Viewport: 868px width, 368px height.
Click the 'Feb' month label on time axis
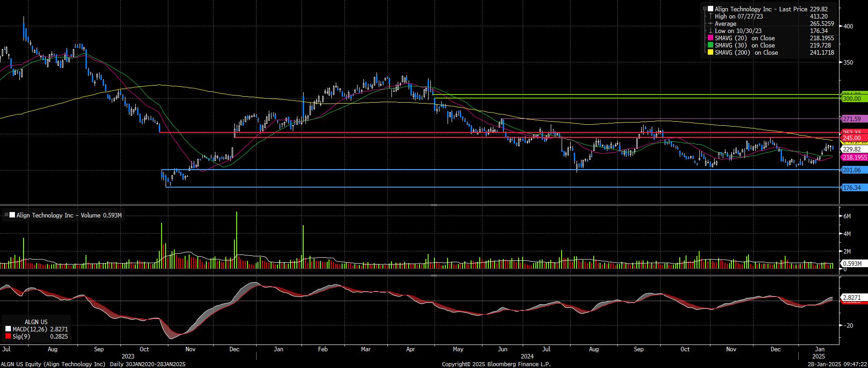323,349
